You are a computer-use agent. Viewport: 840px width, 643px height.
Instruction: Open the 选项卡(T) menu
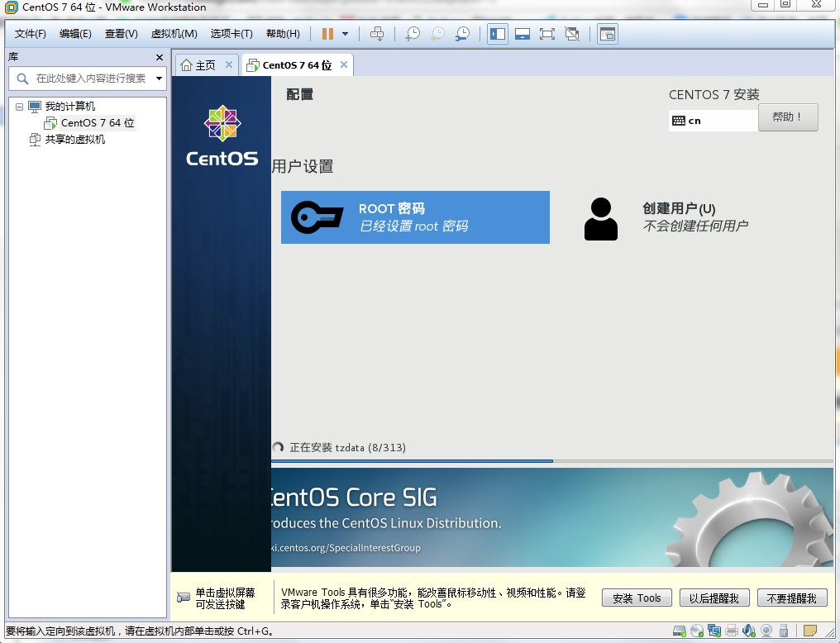[231, 34]
